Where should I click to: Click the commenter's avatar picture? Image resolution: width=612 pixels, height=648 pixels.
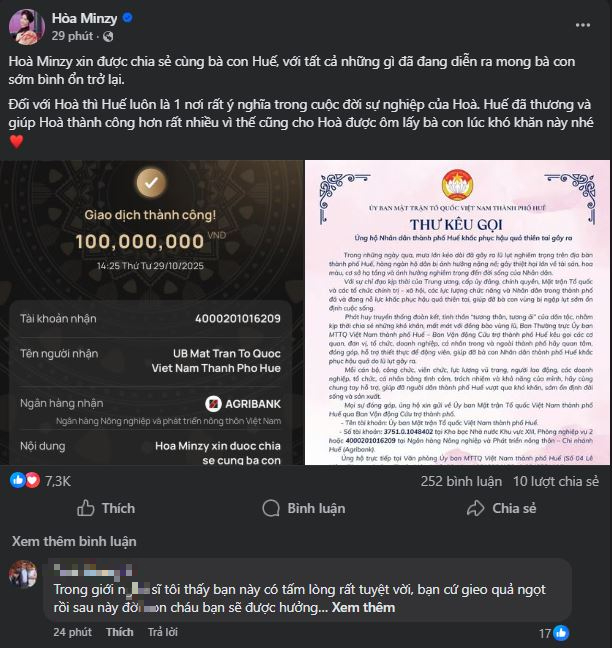pos(23,574)
